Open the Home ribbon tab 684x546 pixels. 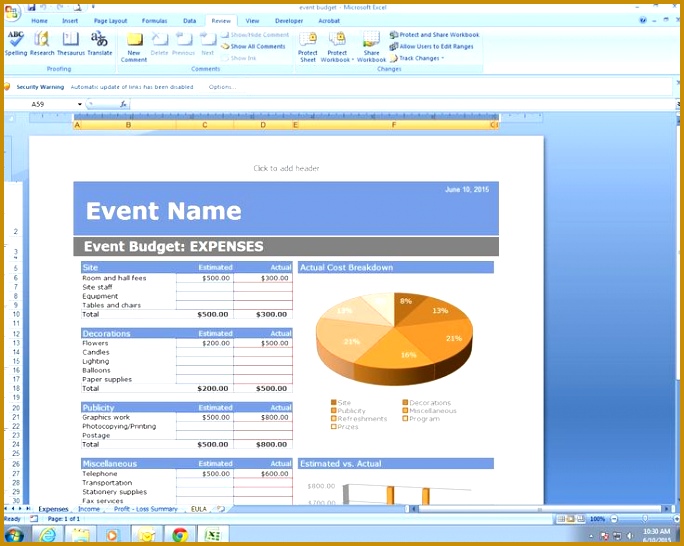(39, 20)
